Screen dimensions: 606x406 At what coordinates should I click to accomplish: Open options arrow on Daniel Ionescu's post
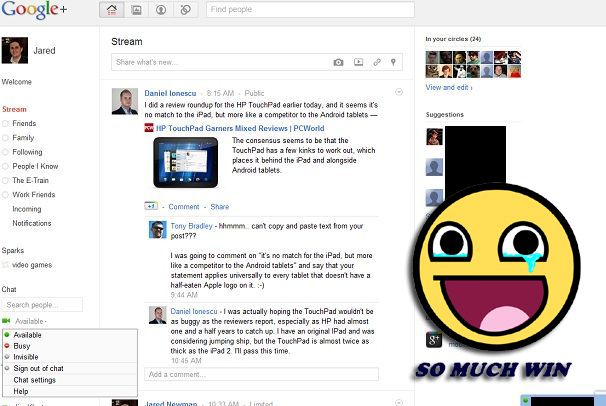point(399,92)
